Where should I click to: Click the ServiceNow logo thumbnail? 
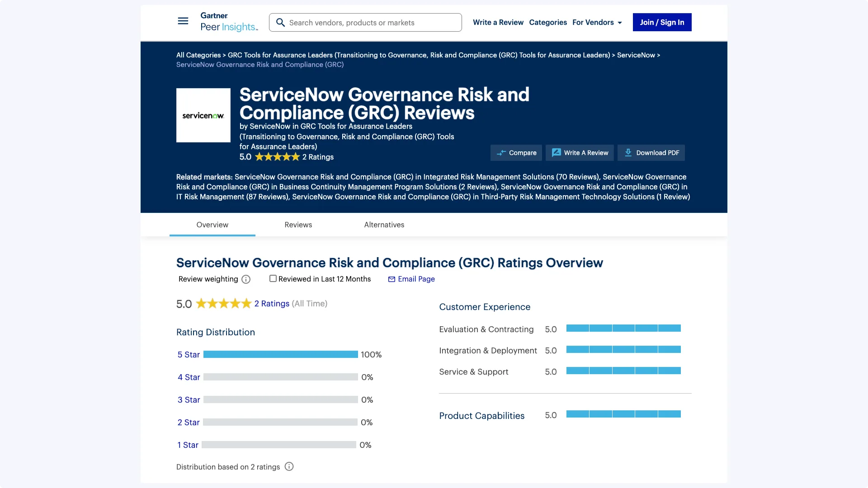pyautogui.click(x=203, y=115)
